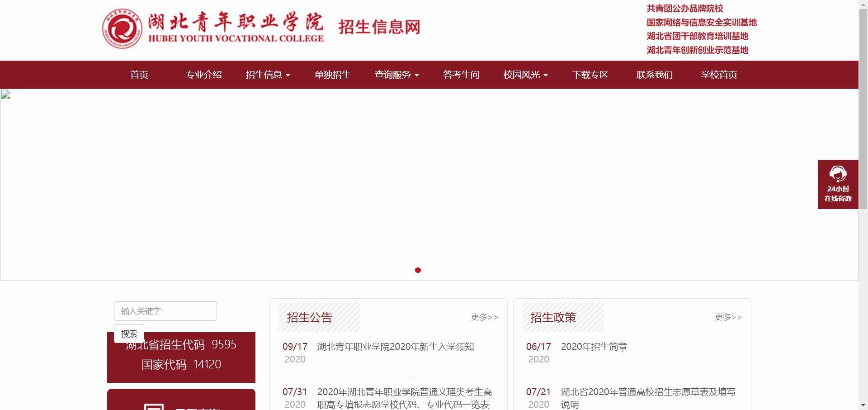Click 更多>> next to 招生公告
Image resolution: width=868 pixels, height=410 pixels.
tap(484, 317)
